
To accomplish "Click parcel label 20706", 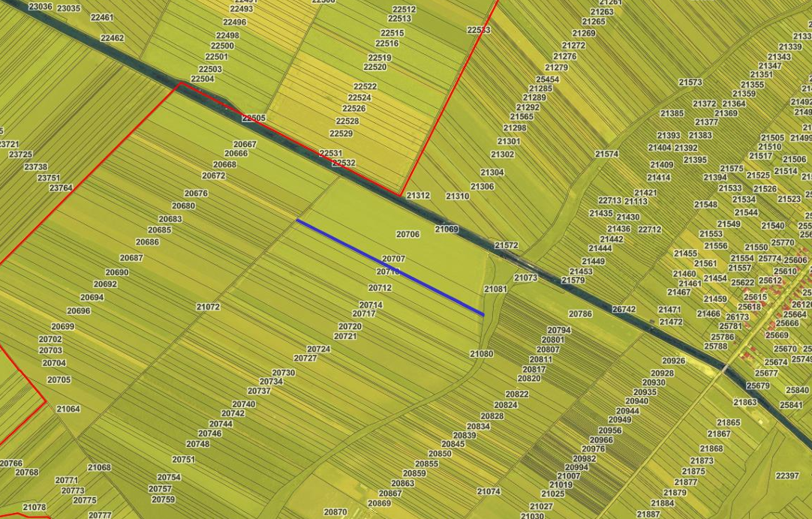I will pyautogui.click(x=408, y=235).
